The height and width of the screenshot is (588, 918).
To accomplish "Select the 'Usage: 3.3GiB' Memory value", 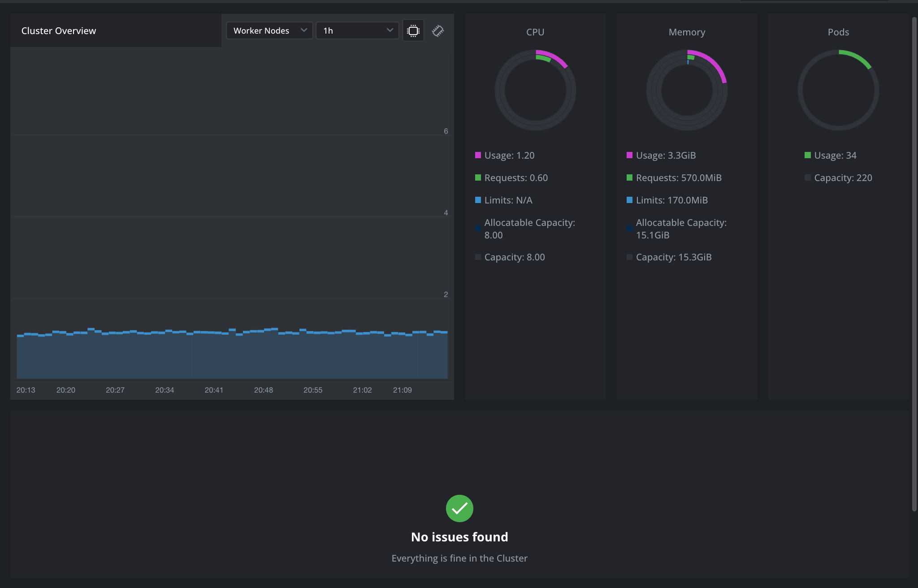I will tap(666, 155).
